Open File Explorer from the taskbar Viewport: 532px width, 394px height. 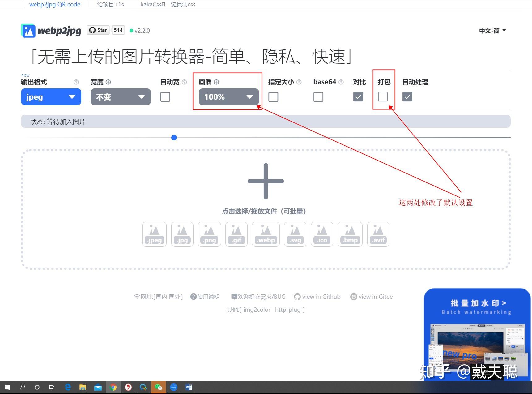pyautogui.click(x=83, y=387)
